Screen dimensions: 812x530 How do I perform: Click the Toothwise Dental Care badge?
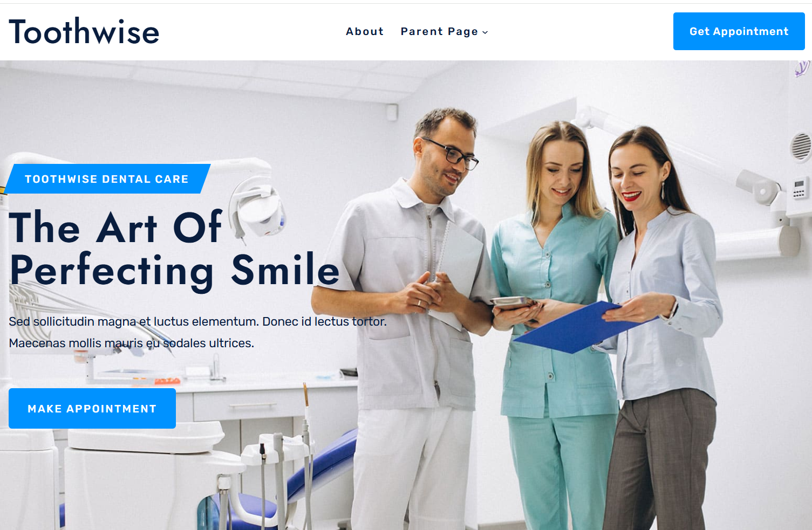click(107, 179)
